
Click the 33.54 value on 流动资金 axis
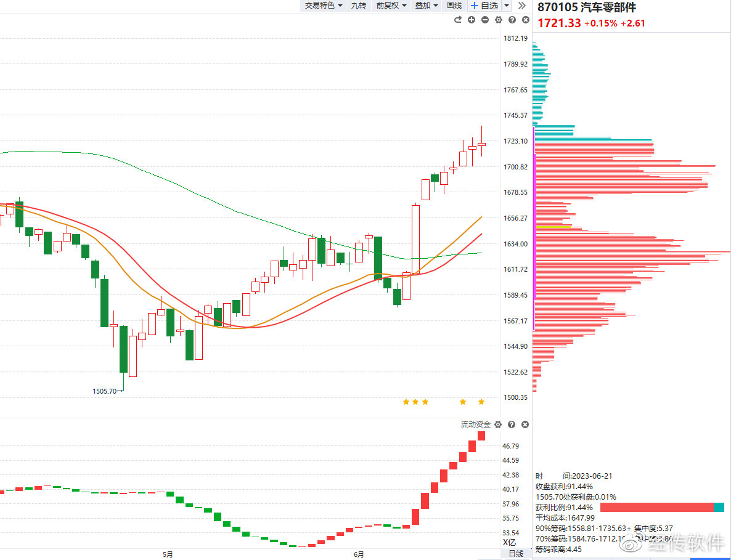coord(510,532)
